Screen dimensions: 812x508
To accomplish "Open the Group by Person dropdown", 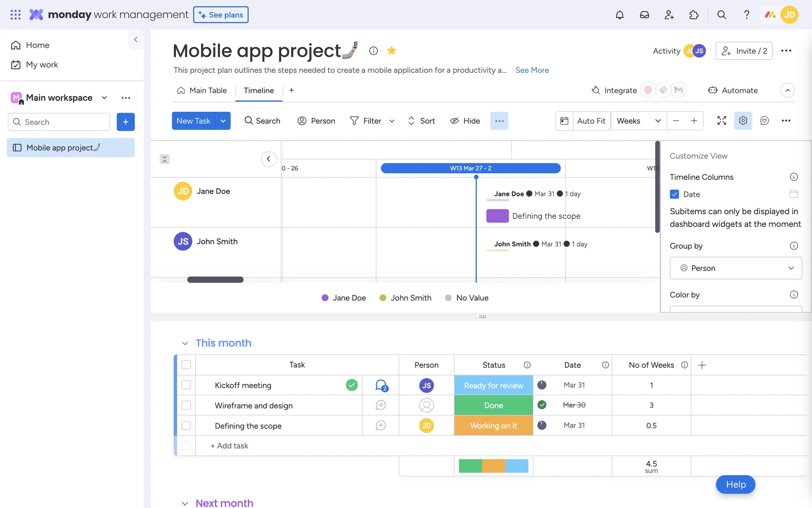I will [735, 268].
